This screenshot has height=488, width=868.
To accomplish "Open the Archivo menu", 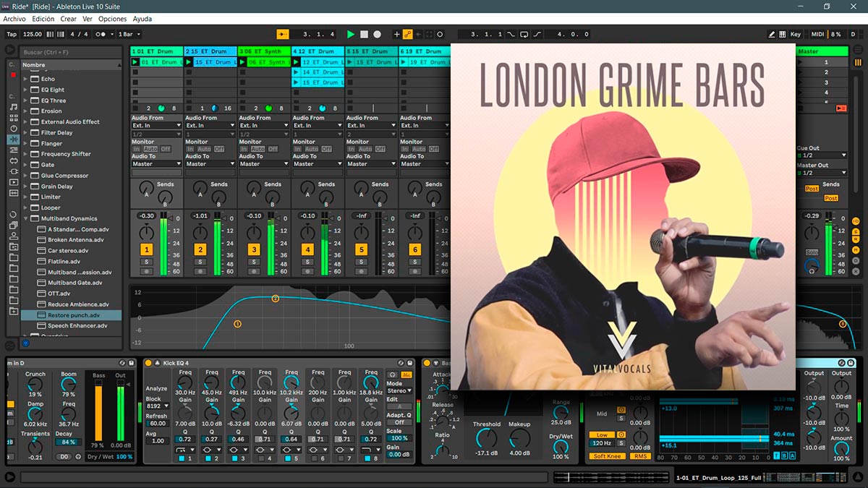I will pyautogui.click(x=14, y=19).
